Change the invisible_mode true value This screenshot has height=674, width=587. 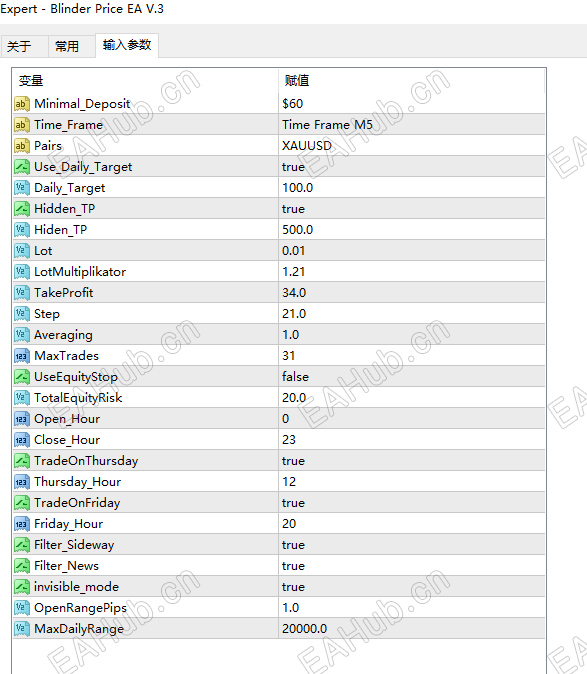click(412, 587)
